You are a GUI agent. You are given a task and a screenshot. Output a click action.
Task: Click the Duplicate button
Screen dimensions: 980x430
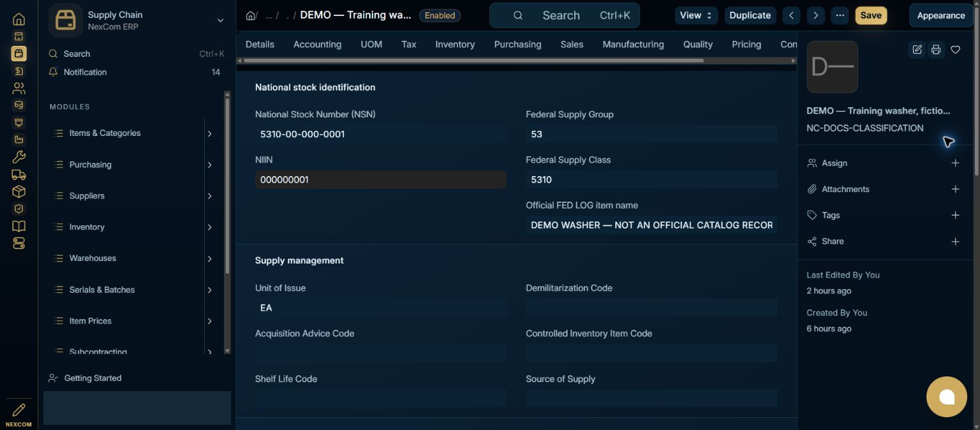click(750, 15)
